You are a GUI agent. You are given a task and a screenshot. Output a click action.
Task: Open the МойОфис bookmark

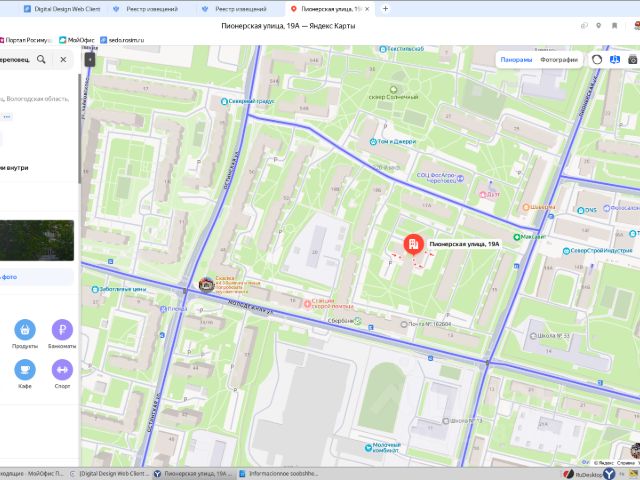point(77,40)
